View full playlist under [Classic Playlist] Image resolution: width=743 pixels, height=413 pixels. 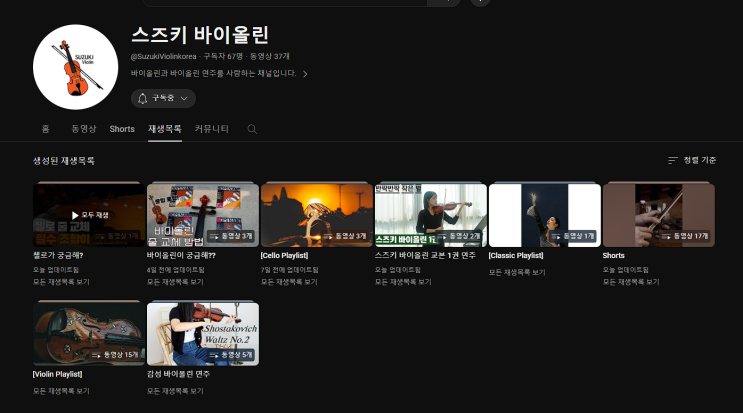517,272
